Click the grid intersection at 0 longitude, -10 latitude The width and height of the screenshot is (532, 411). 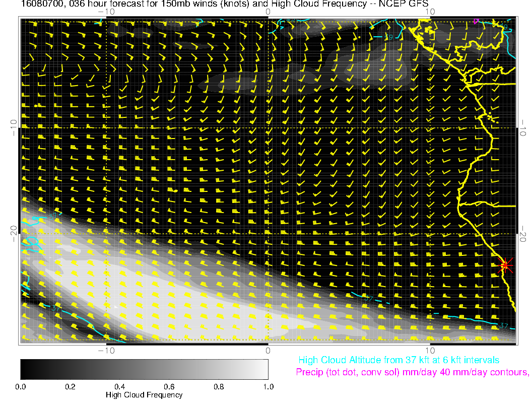(x=268, y=127)
